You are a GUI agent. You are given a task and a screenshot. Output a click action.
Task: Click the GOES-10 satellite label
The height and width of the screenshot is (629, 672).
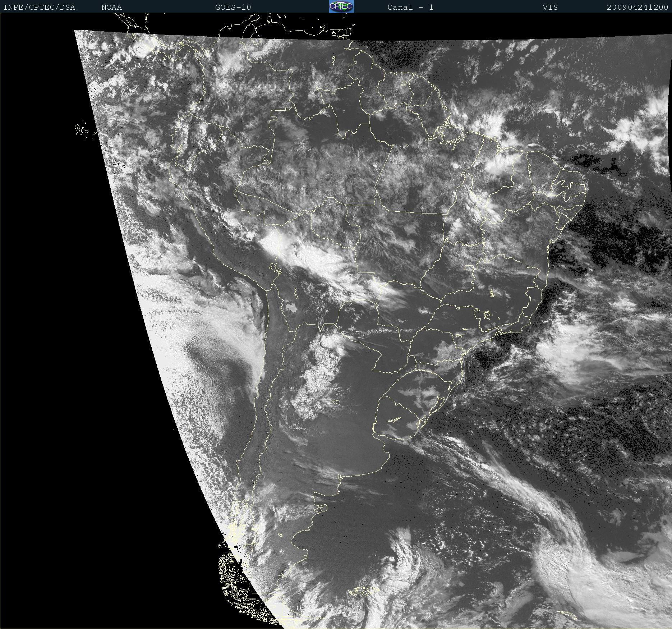(x=233, y=7)
